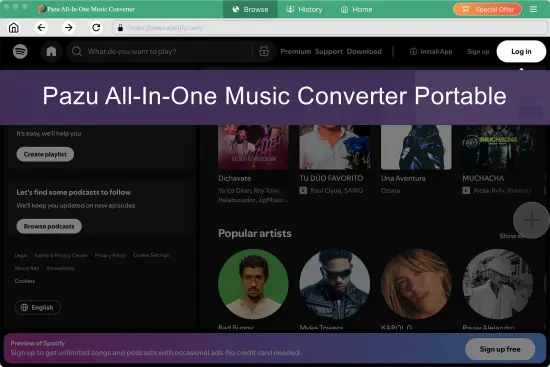Click the Spotify home button

click(x=51, y=51)
